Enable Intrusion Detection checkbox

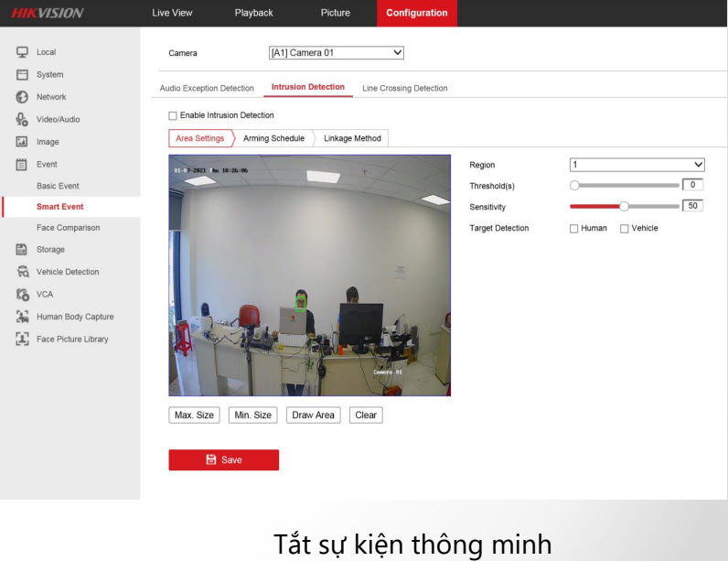(x=173, y=115)
